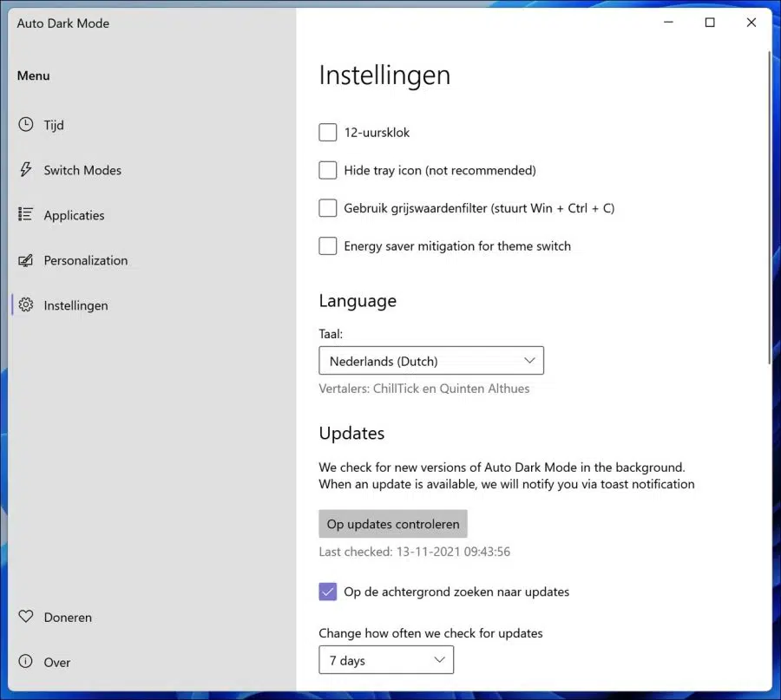
Task: Click the Personalization monitor-pen icon
Action: pyautogui.click(x=25, y=260)
